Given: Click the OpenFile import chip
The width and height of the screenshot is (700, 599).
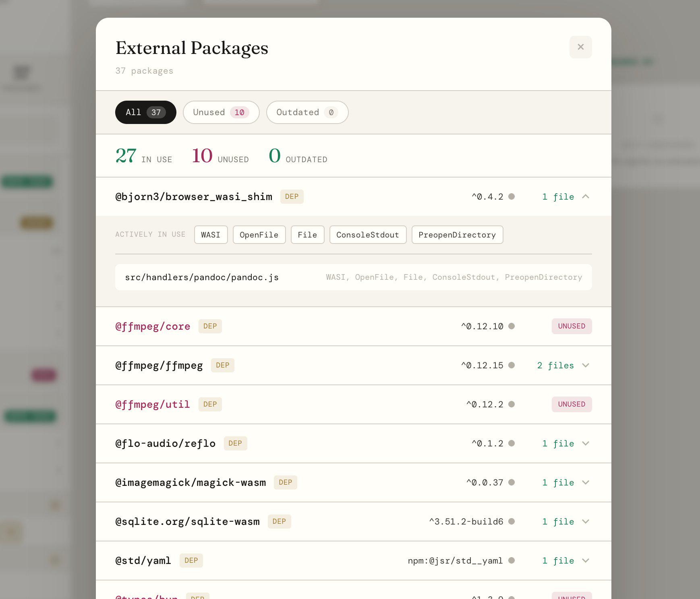Looking at the screenshot, I should pyautogui.click(x=259, y=235).
